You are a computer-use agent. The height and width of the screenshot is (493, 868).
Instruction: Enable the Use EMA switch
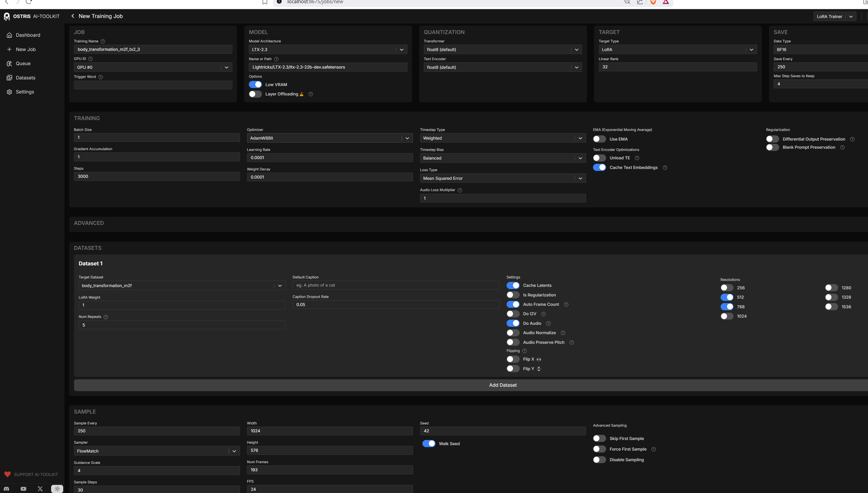[x=599, y=139]
